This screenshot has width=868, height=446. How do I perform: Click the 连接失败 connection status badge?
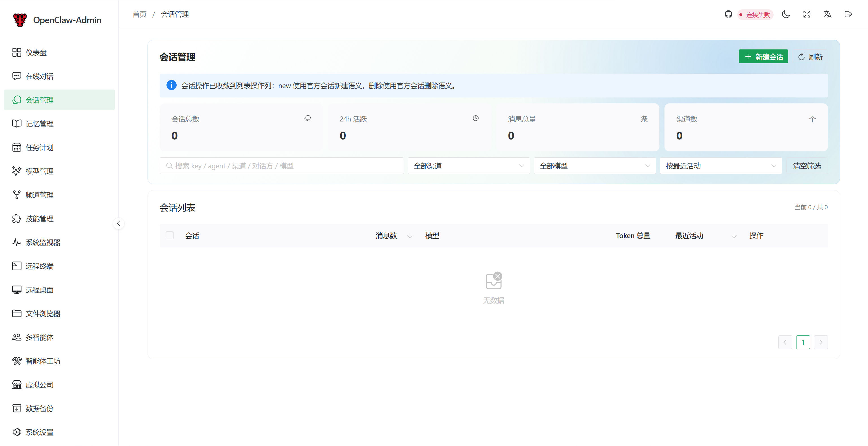click(x=755, y=14)
